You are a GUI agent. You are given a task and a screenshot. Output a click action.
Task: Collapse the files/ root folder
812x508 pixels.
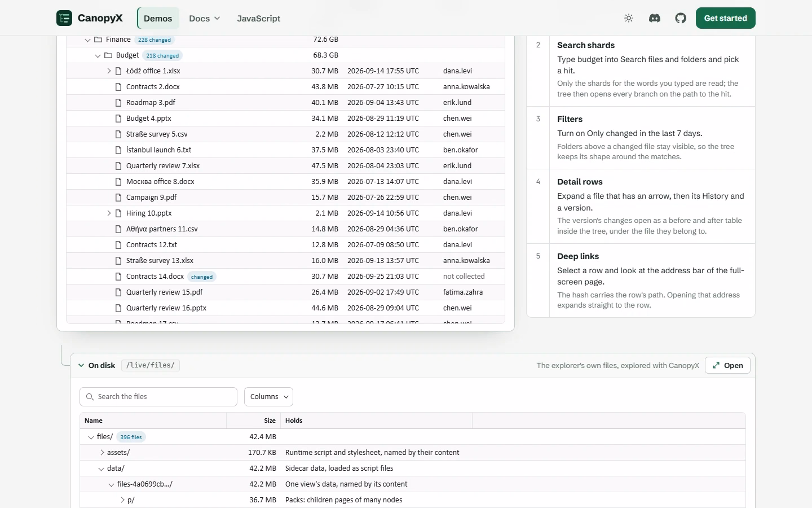[x=91, y=437]
